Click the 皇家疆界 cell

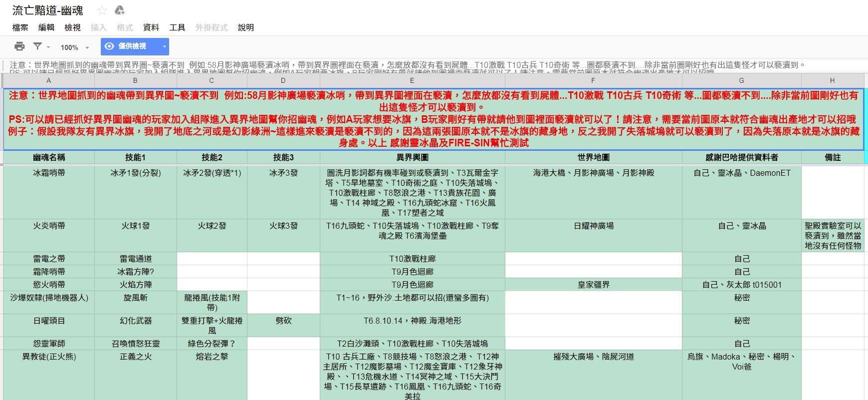pos(594,285)
